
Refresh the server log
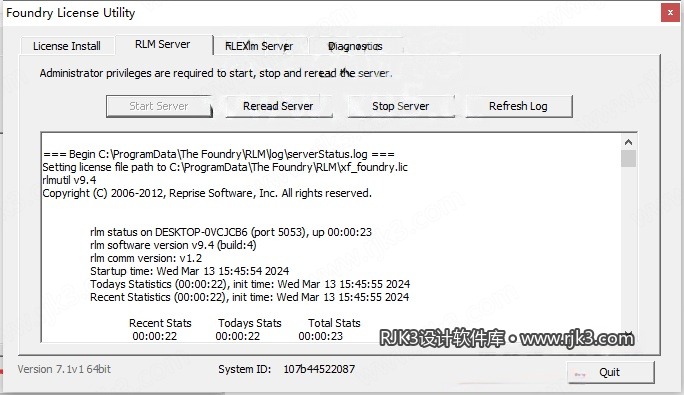click(x=518, y=106)
